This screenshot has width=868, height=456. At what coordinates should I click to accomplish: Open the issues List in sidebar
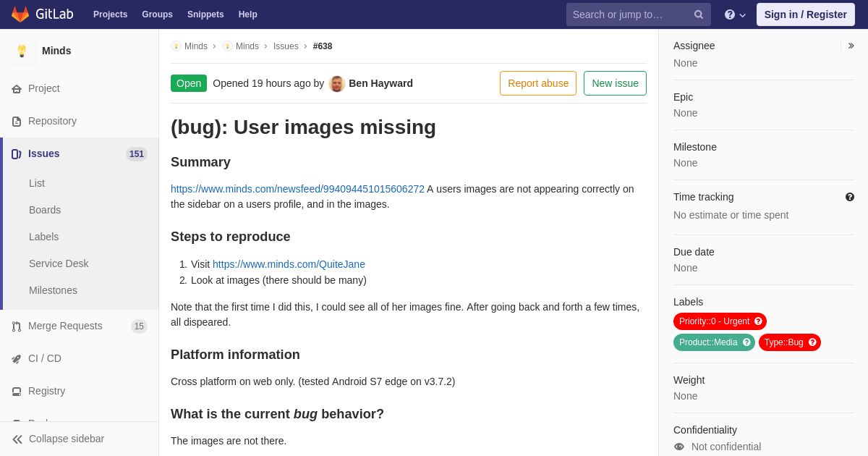tap(37, 183)
